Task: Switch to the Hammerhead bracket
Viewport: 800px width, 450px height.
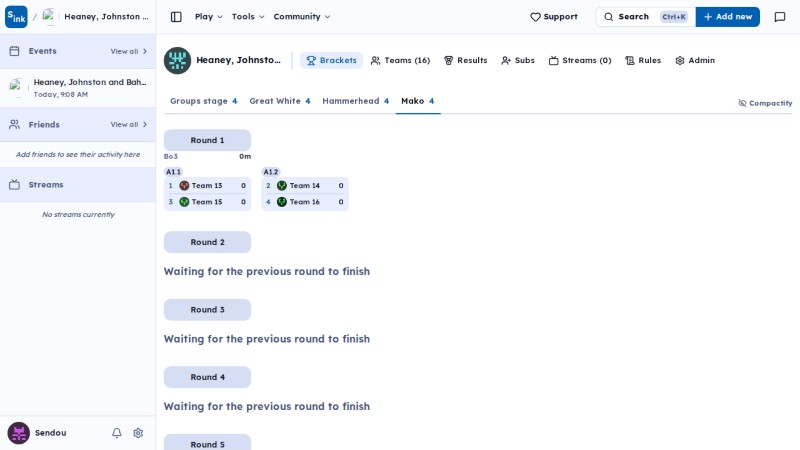Action: [356, 101]
